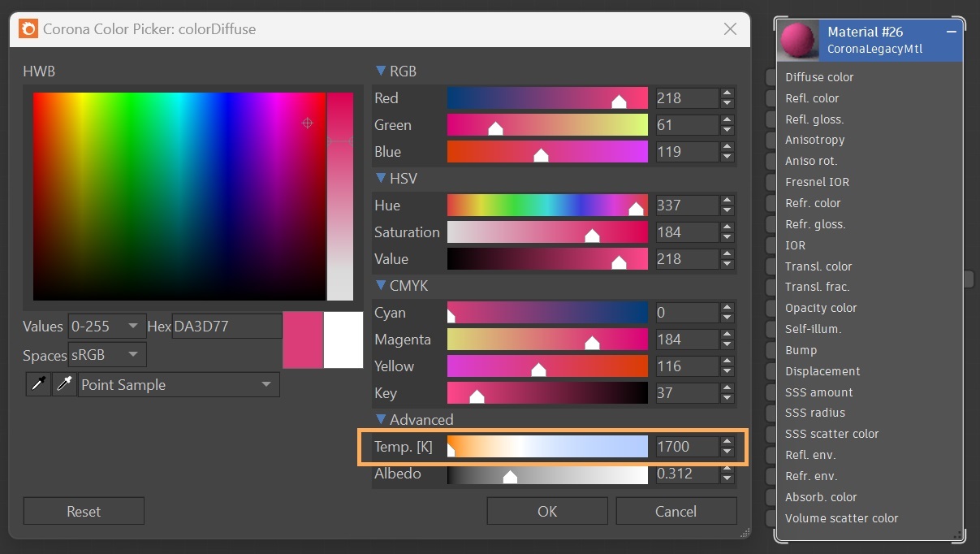Collapse the CMYK section

pyautogui.click(x=381, y=286)
